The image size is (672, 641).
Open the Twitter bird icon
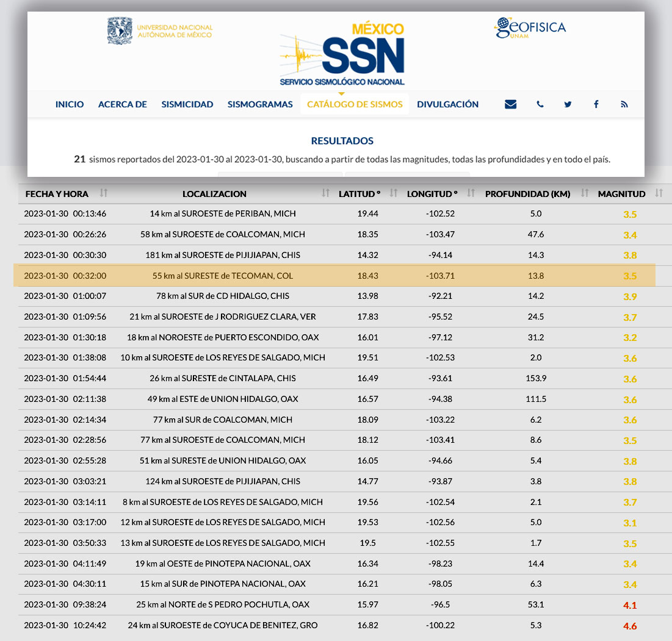[x=568, y=104]
